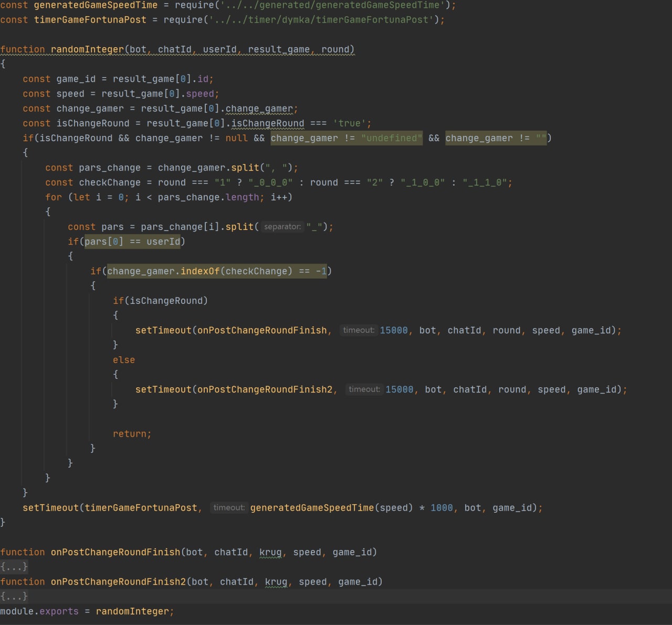Click 'onPostChangeRoundFinish2' in second setTimeout call
The height and width of the screenshot is (625, 672).
(x=265, y=389)
